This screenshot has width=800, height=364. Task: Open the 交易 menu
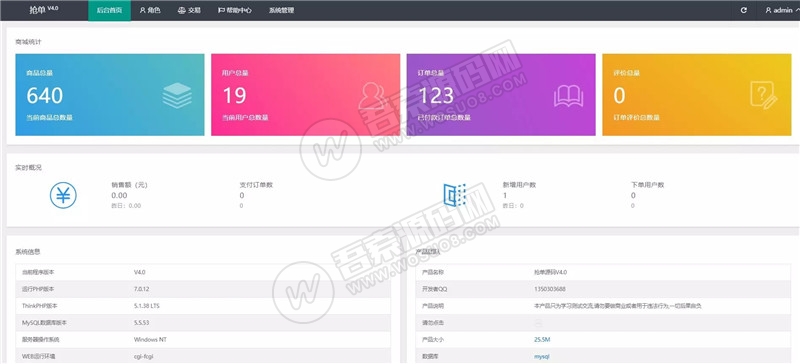[189, 10]
